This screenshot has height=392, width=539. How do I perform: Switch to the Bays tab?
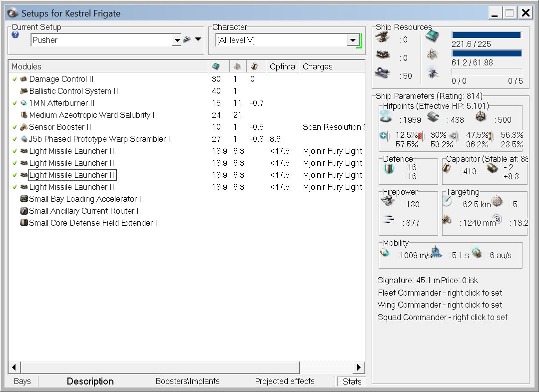pyautogui.click(x=22, y=381)
